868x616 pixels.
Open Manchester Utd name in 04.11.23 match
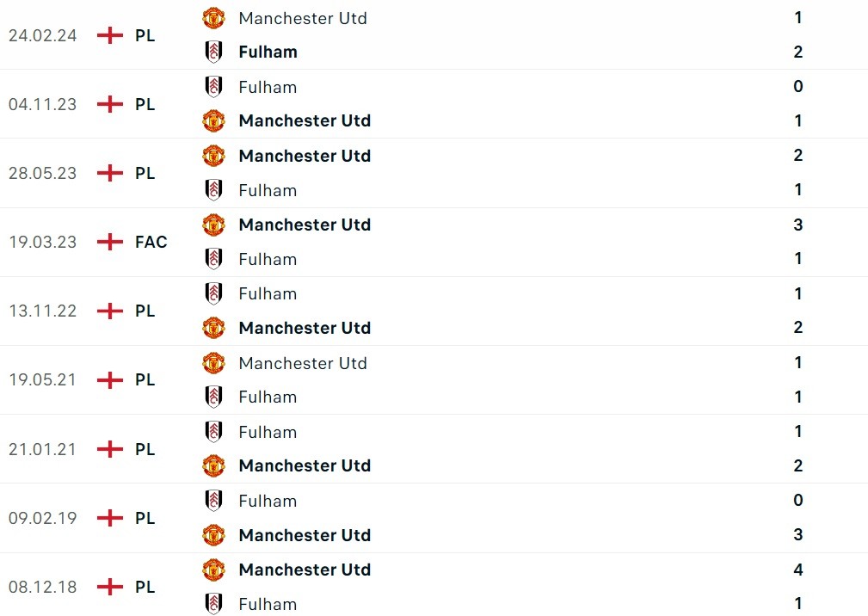[x=305, y=120]
